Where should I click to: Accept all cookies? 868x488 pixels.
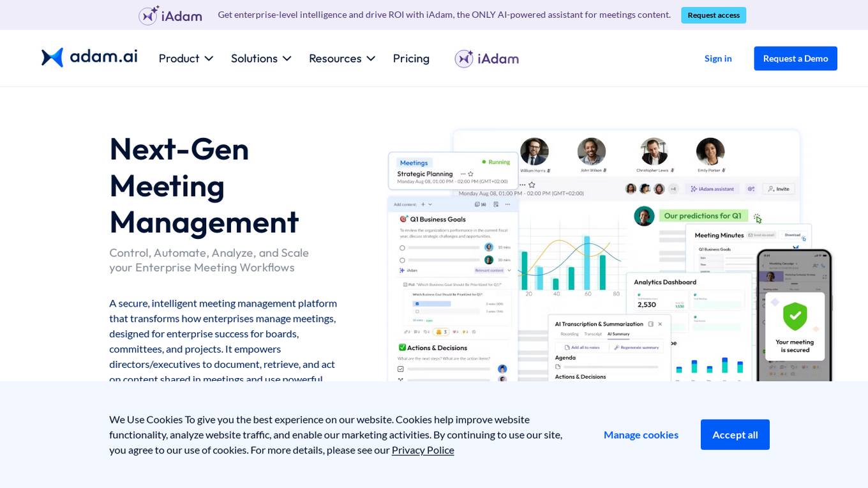coord(735,435)
